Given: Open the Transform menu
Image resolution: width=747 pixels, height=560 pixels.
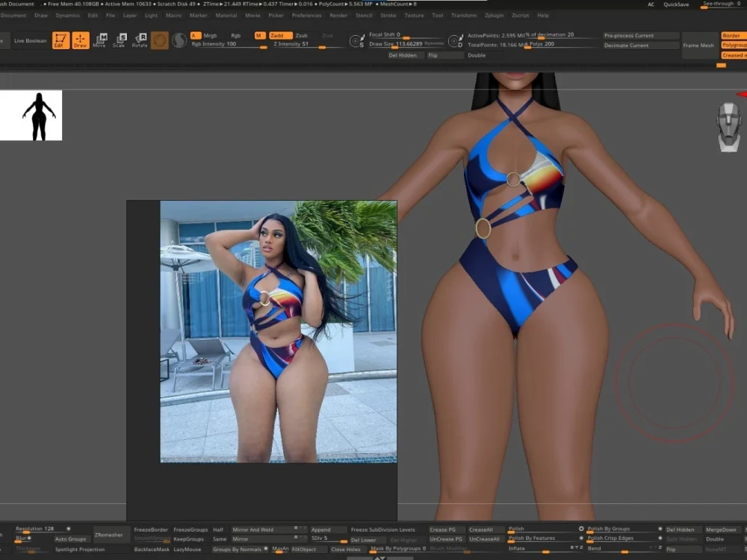Looking at the screenshot, I should pos(464,15).
